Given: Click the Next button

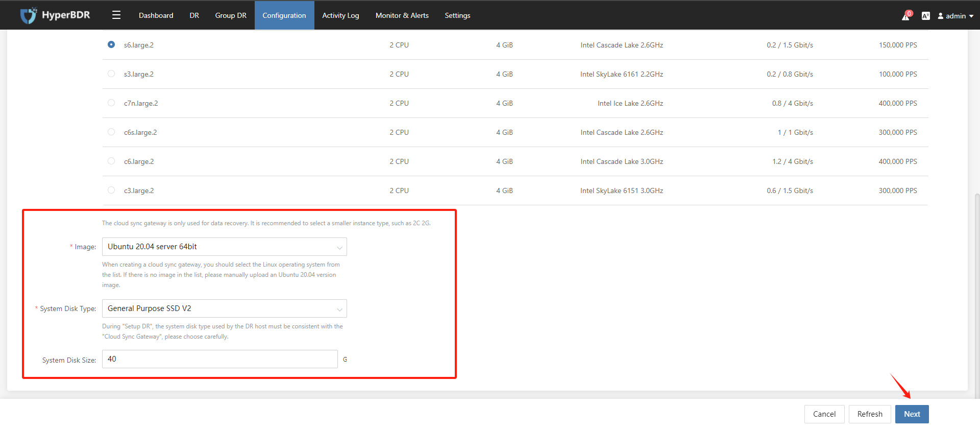Looking at the screenshot, I should click(912, 414).
